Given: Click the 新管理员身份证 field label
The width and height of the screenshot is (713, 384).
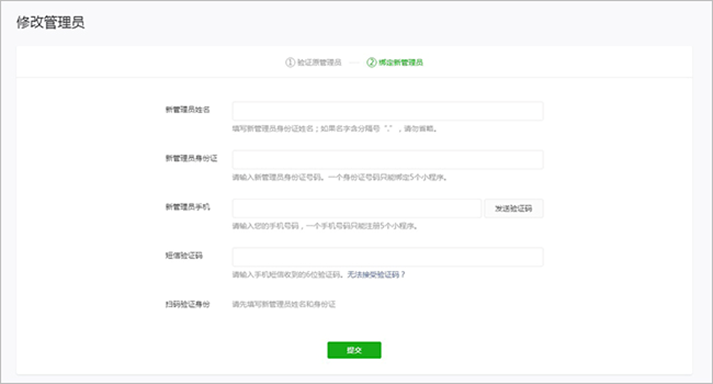Looking at the screenshot, I should [x=191, y=158].
